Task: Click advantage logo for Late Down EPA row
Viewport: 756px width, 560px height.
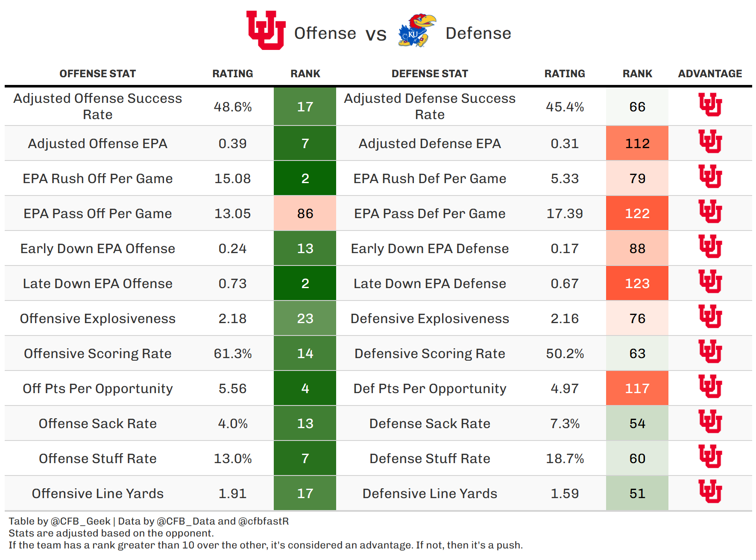Action: coord(710,281)
